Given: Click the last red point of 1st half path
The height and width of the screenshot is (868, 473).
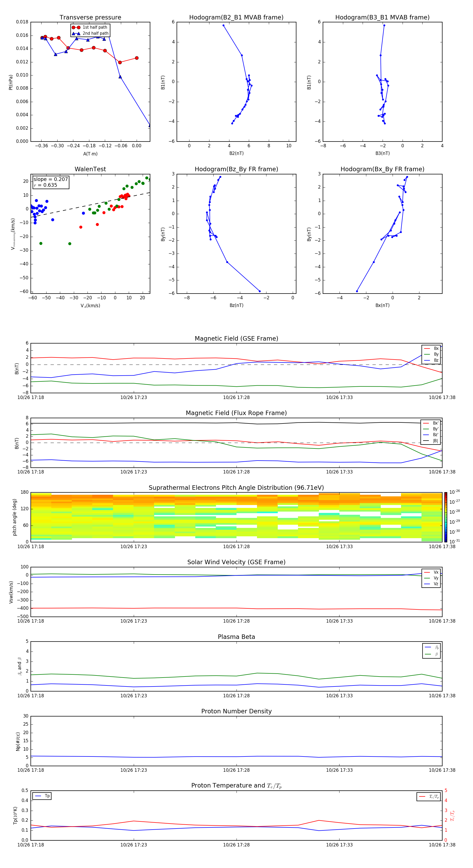Looking at the screenshot, I should click(136, 58).
